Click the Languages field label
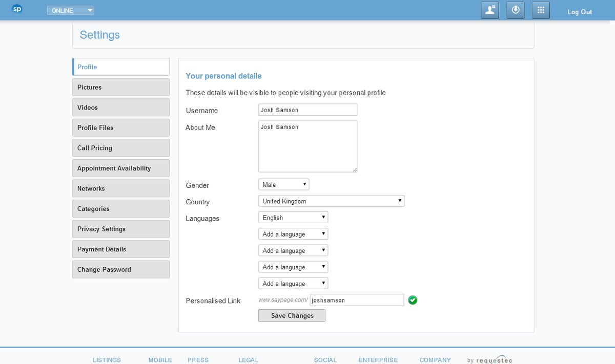The width and height of the screenshot is (615, 364). [202, 218]
